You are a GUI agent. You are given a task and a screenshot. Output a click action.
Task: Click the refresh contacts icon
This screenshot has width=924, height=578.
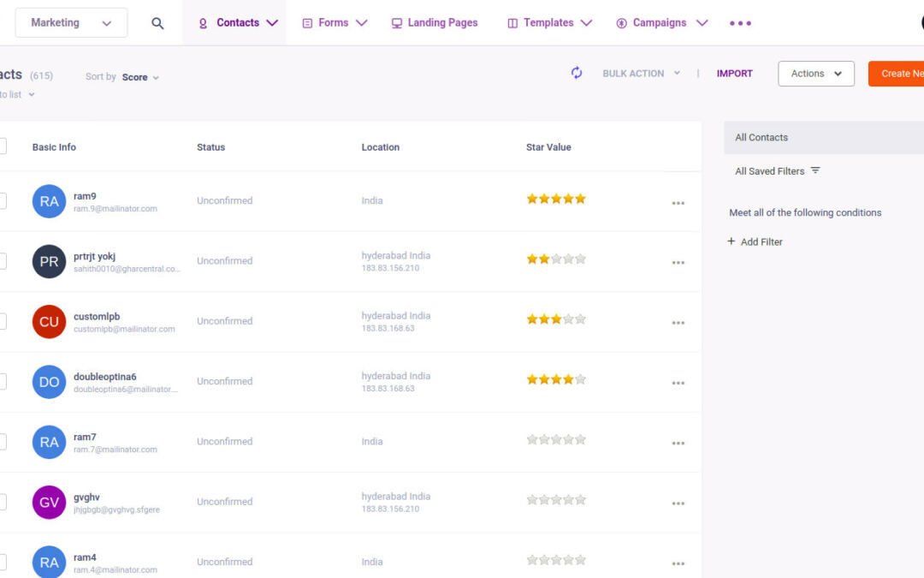577,74
